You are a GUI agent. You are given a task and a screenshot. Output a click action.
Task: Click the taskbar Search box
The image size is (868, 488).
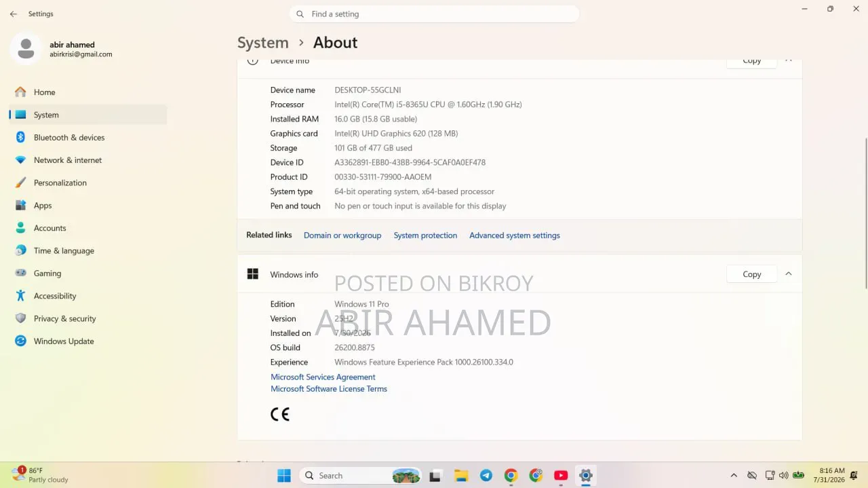pyautogui.click(x=361, y=476)
